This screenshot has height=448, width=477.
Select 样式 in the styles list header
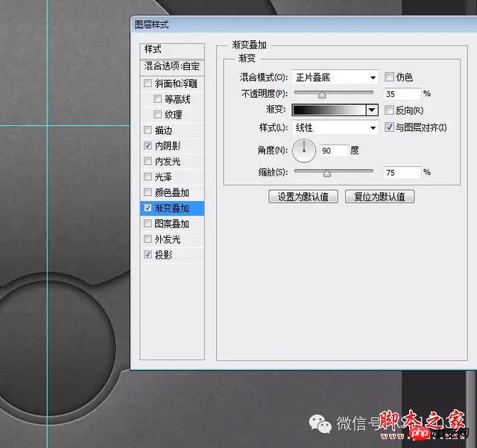(172, 50)
